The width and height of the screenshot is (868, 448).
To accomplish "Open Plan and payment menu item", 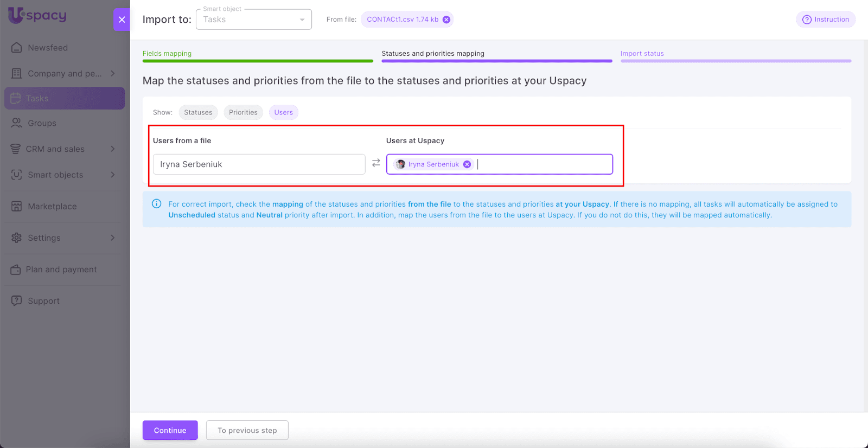I will (x=61, y=270).
